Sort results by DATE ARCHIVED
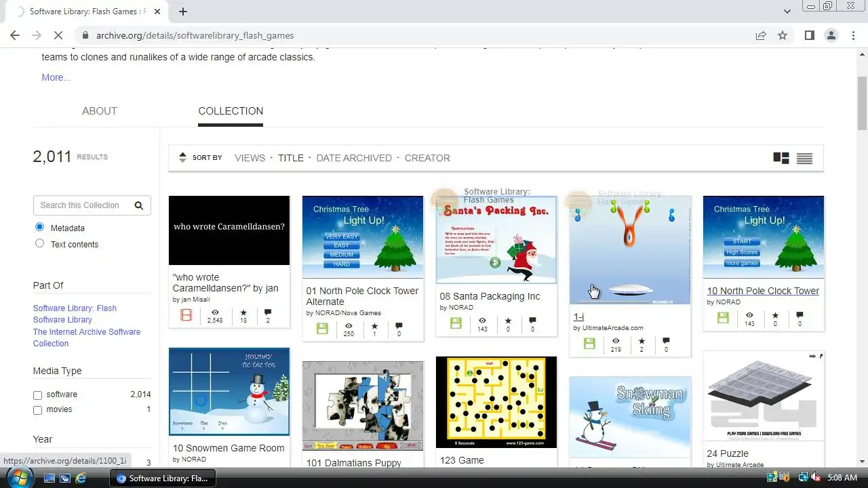 tap(354, 158)
